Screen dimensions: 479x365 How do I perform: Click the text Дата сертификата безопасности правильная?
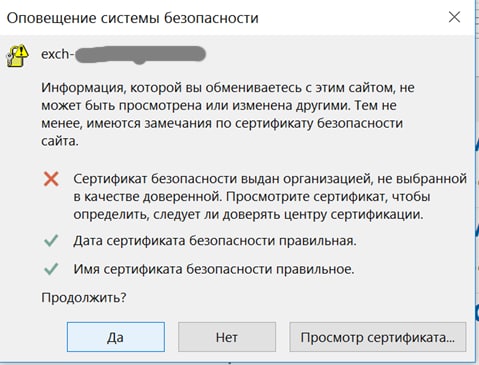point(215,241)
